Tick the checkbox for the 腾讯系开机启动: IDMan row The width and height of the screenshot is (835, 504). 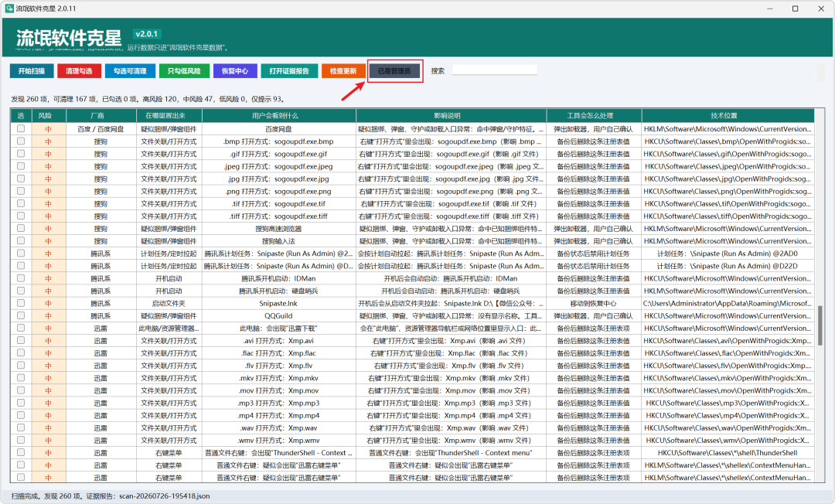[x=21, y=278]
